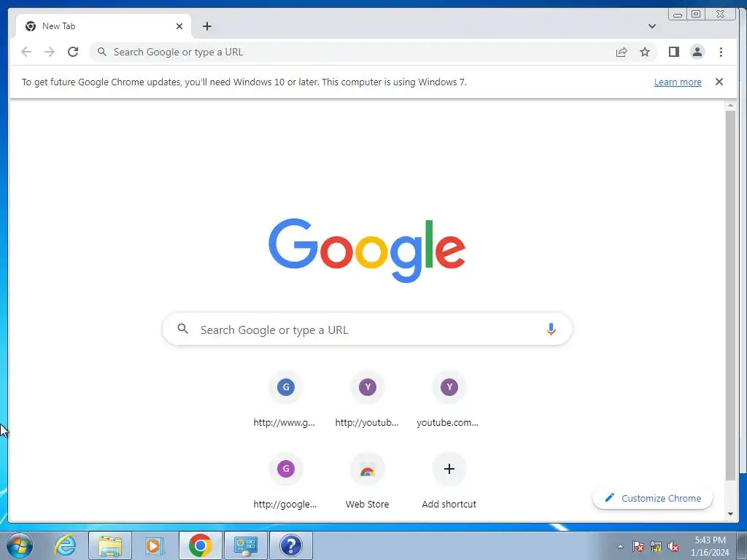
Task: Click the vertical scrollbar thumb
Action: pyautogui.click(x=730, y=295)
